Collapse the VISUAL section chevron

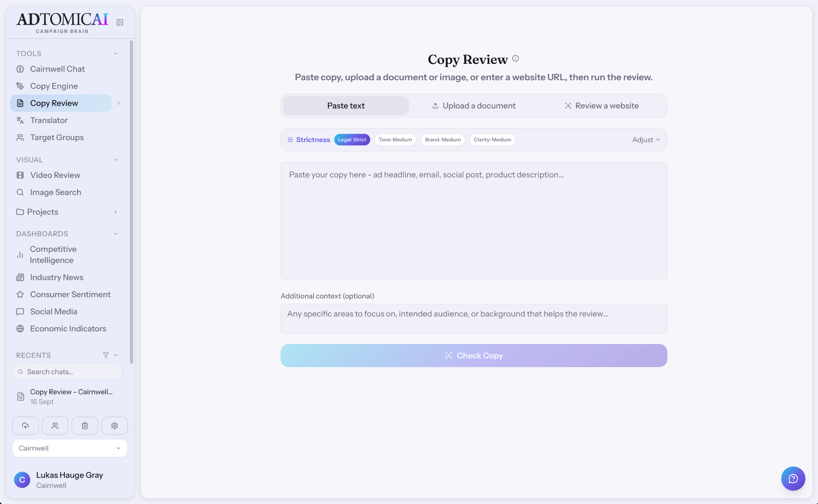(116, 160)
